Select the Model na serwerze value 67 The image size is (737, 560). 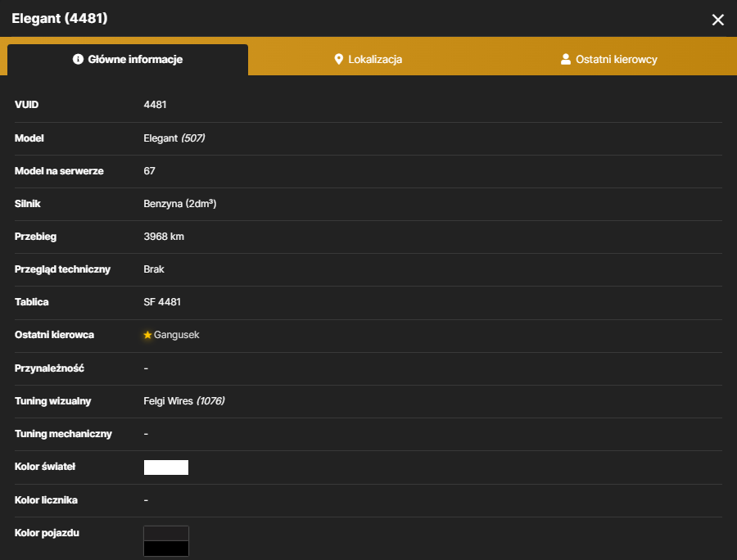coord(150,171)
